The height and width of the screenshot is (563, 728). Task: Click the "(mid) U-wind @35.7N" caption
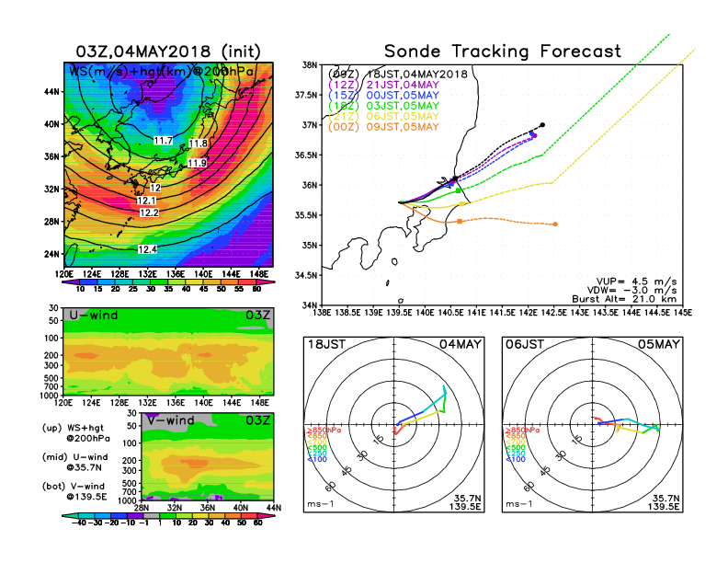pyautogui.click(x=75, y=462)
